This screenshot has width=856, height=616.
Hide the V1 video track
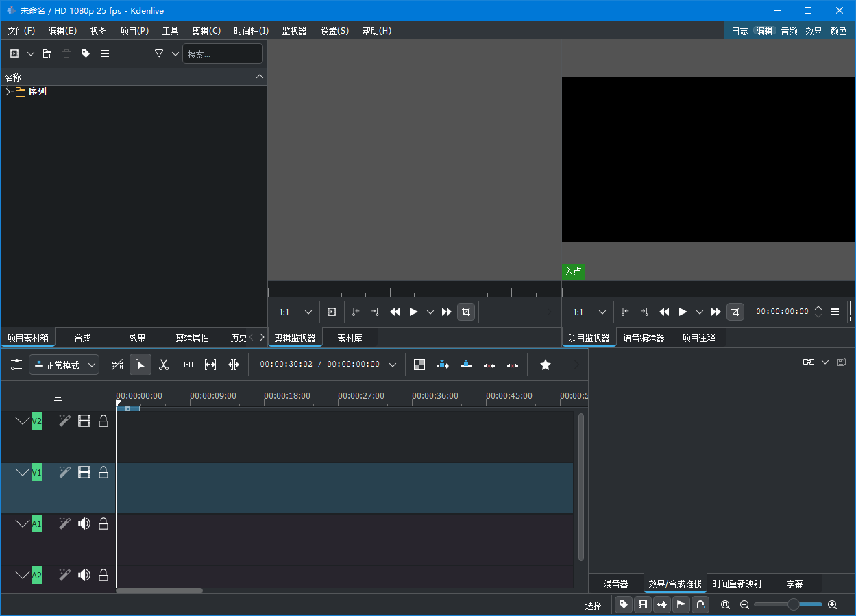[x=84, y=473]
